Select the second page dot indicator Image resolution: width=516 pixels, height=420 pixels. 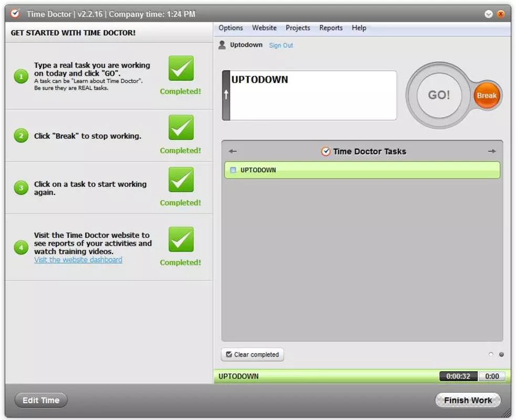501,354
